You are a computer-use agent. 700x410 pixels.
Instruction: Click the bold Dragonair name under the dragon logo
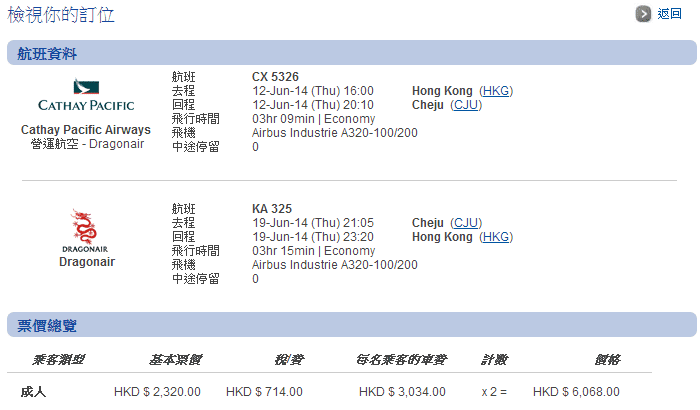click(86, 262)
